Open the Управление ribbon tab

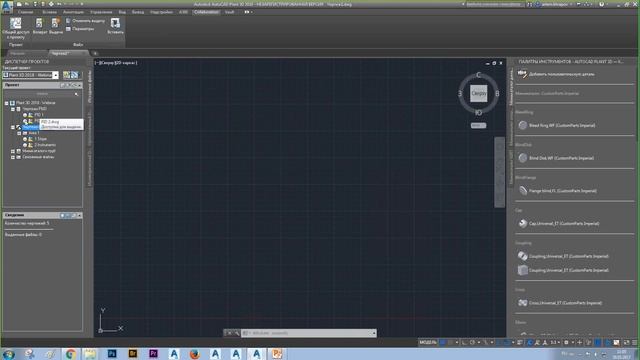(101, 12)
